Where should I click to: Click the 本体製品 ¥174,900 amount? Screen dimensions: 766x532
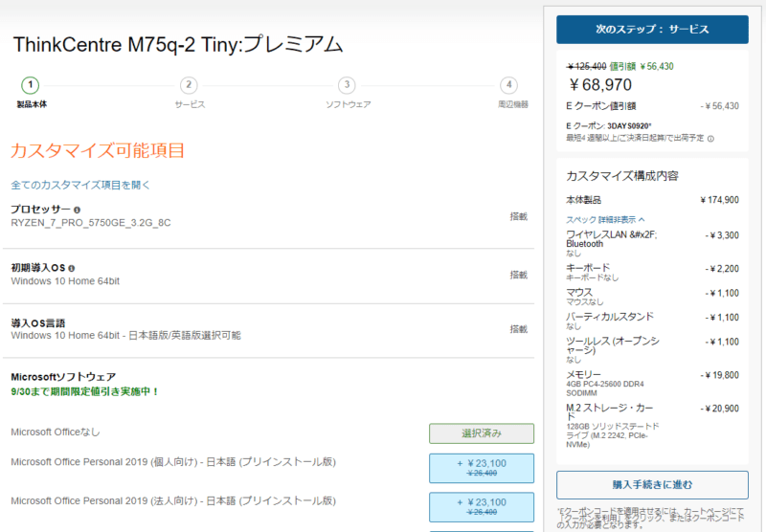(719, 200)
